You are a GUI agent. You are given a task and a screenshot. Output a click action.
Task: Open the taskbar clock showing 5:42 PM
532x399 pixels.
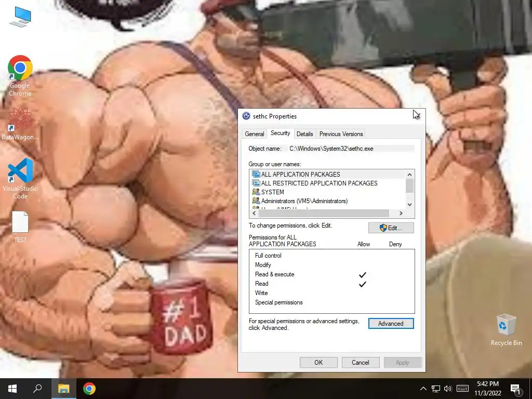click(x=487, y=389)
